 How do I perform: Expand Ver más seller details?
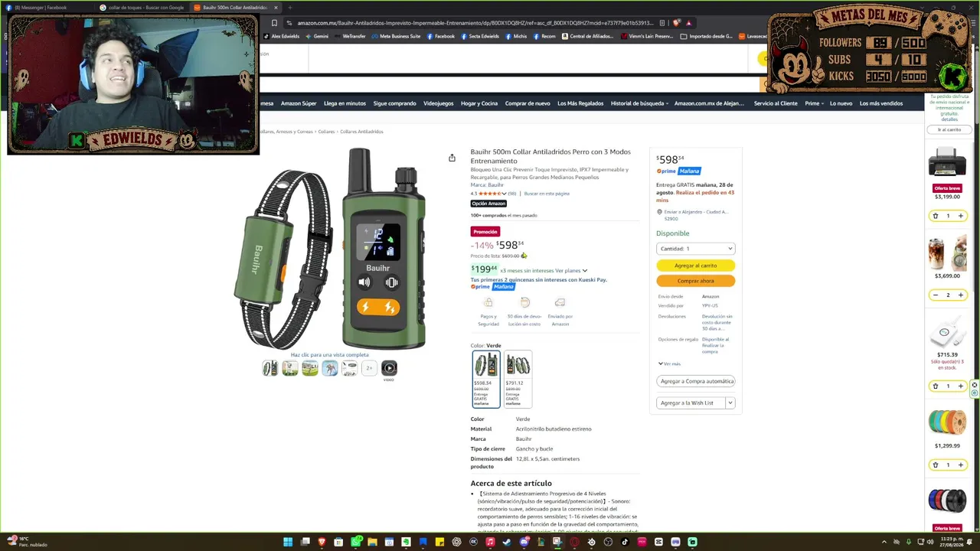[669, 364]
